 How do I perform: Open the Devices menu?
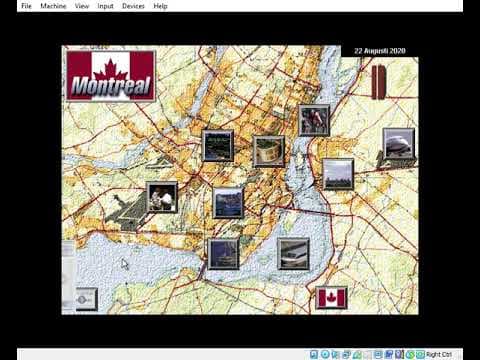pyautogui.click(x=133, y=6)
